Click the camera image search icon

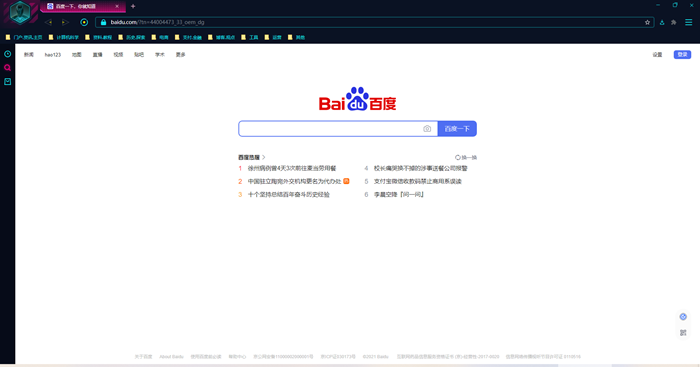pyautogui.click(x=427, y=129)
